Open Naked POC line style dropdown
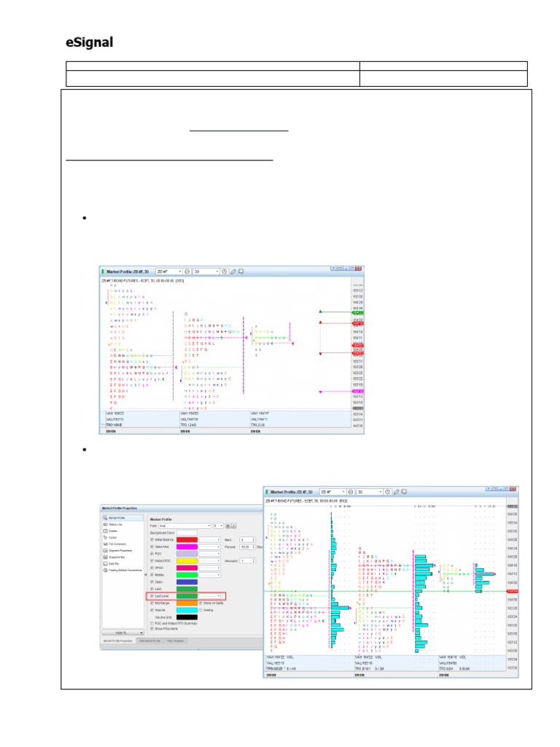 [209, 561]
